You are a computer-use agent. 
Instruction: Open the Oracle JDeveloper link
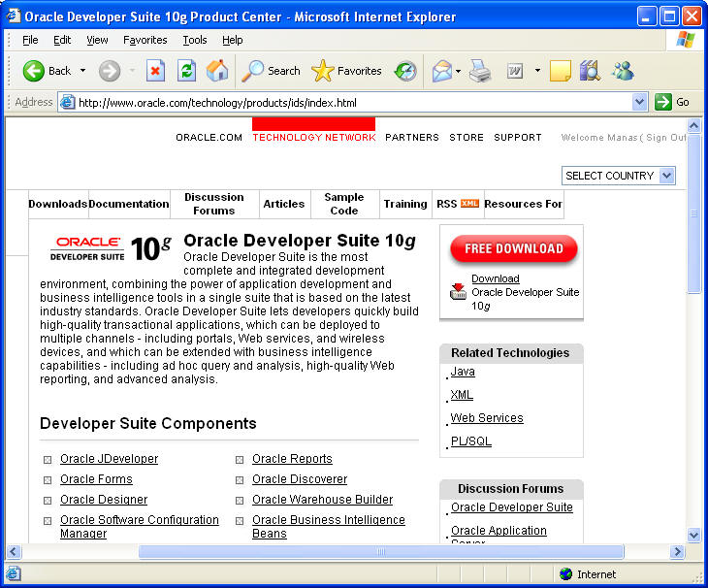[x=110, y=459]
